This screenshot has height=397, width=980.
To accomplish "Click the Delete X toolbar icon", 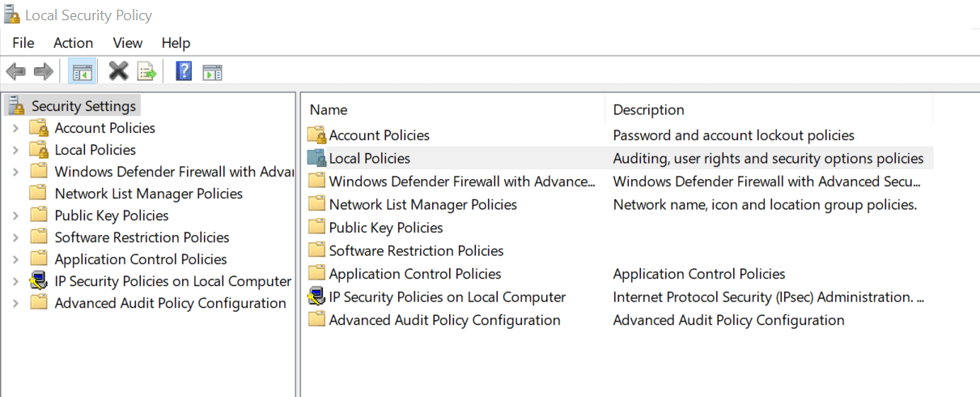I will 118,72.
